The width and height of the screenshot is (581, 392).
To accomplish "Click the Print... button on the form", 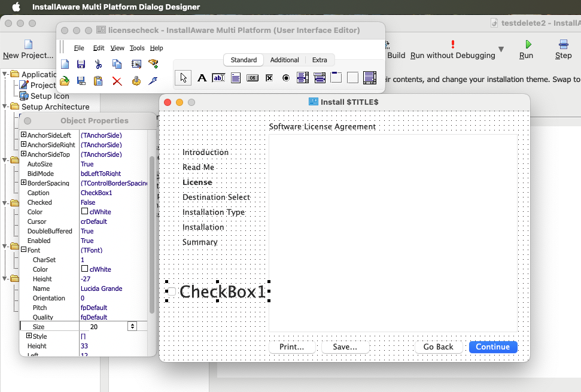I will pos(292,347).
